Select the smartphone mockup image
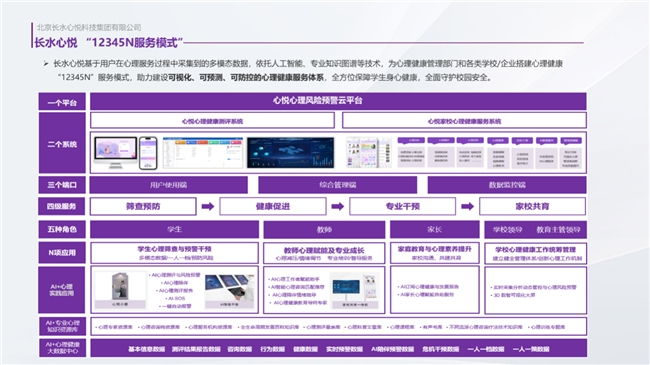The height and width of the screenshot is (365, 650). (148, 153)
